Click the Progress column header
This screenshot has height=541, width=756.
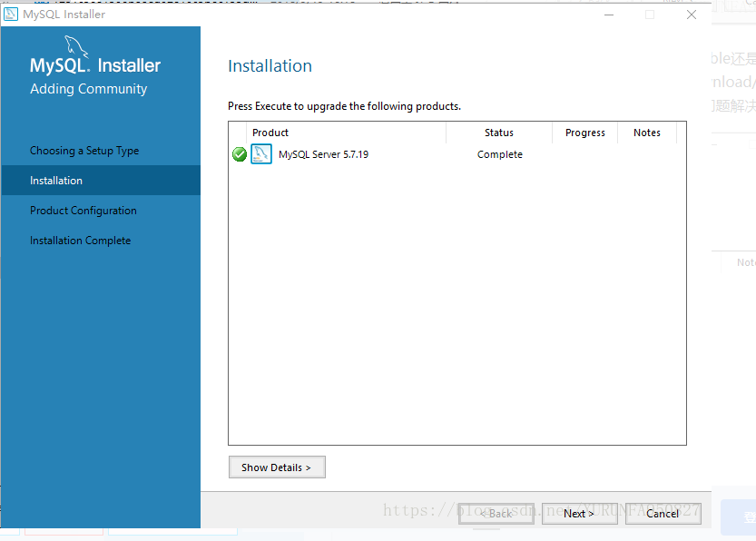[x=584, y=133]
